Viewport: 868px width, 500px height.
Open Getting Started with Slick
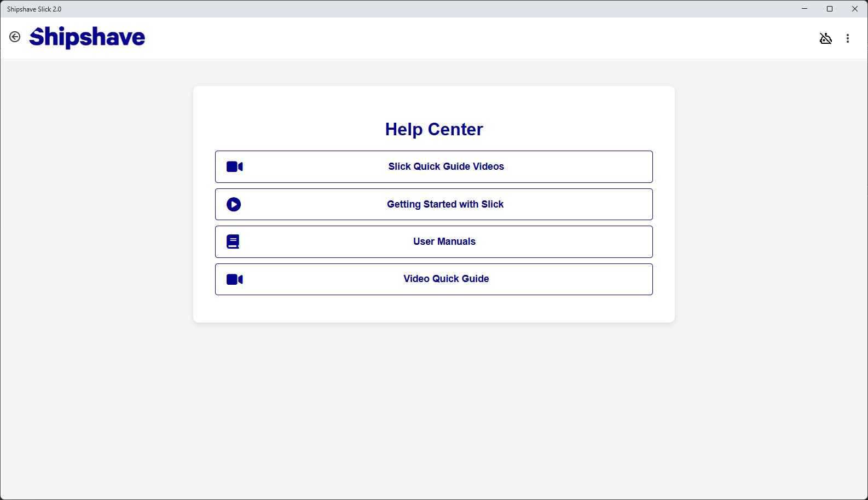(434, 204)
